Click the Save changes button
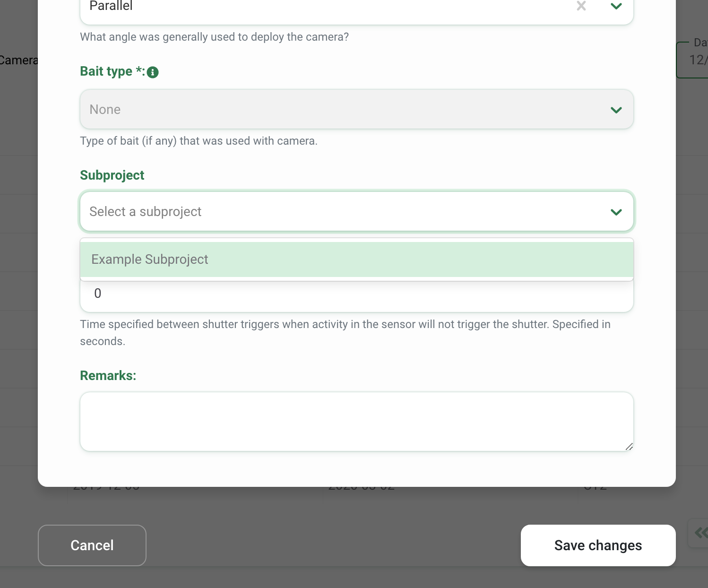Viewport: 708px width, 588px height. pyautogui.click(x=598, y=545)
